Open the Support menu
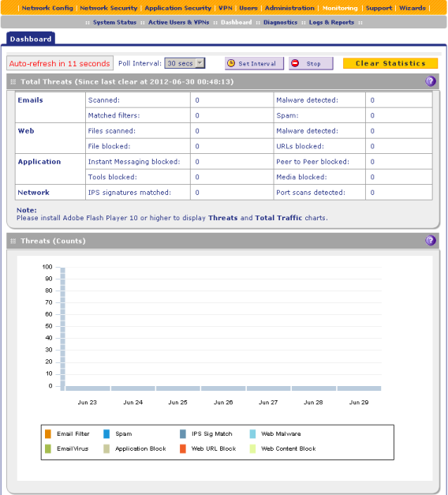The width and height of the screenshot is (448, 495). point(379,8)
